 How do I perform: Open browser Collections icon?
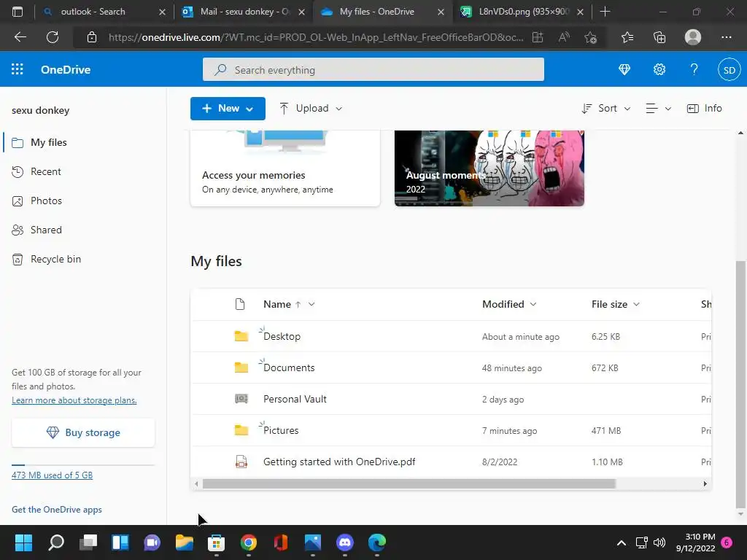(659, 37)
